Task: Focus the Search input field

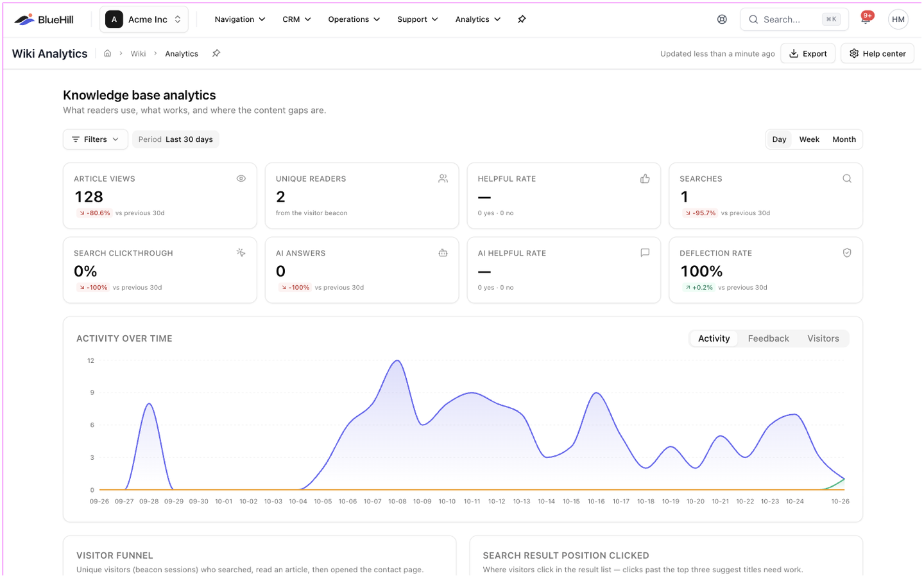Action: tap(794, 19)
